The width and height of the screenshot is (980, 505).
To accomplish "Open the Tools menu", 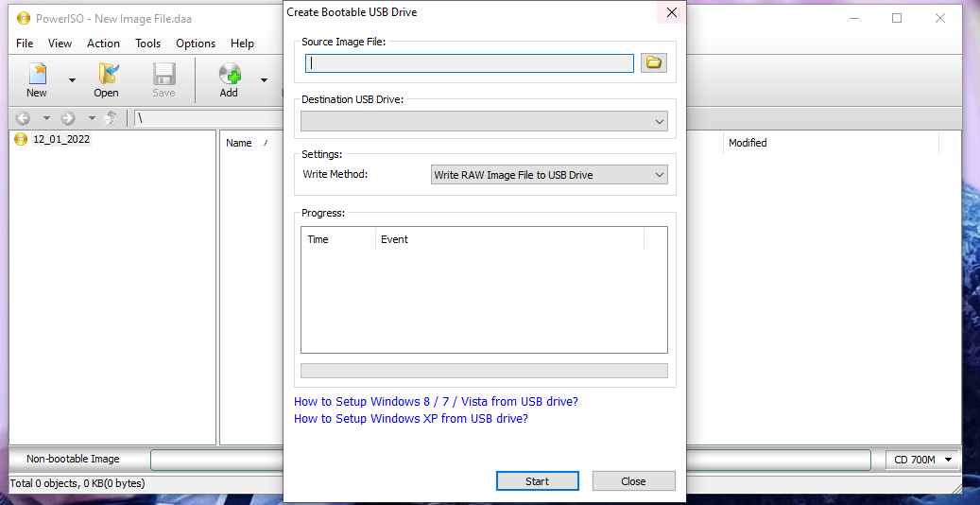I will 148,44.
